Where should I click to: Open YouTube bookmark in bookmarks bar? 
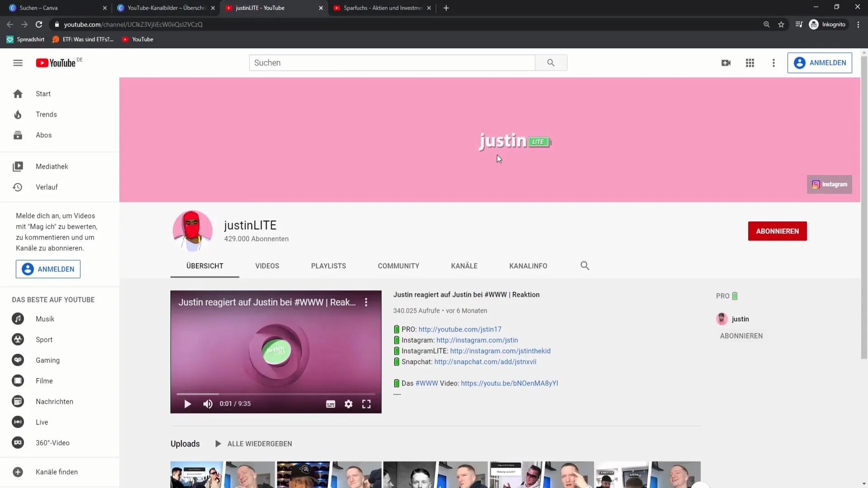click(x=137, y=39)
